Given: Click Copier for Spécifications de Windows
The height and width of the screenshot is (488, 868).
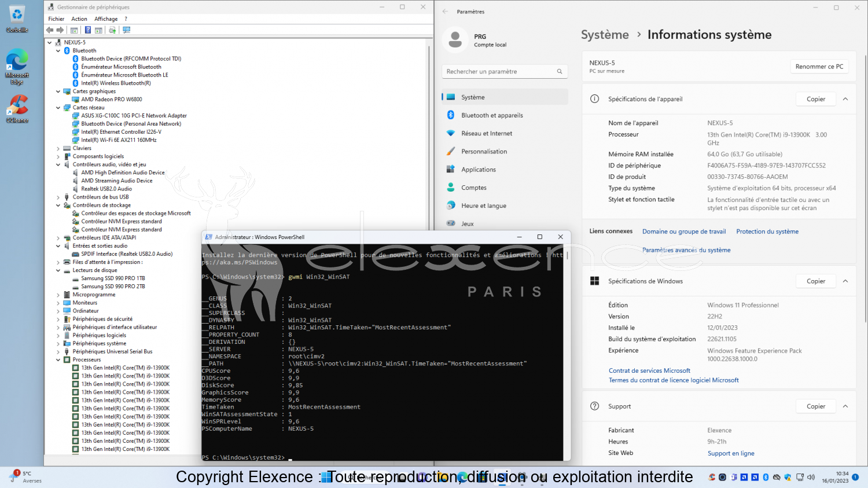Looking at the screenshot, I should click(x=816, y=281).
